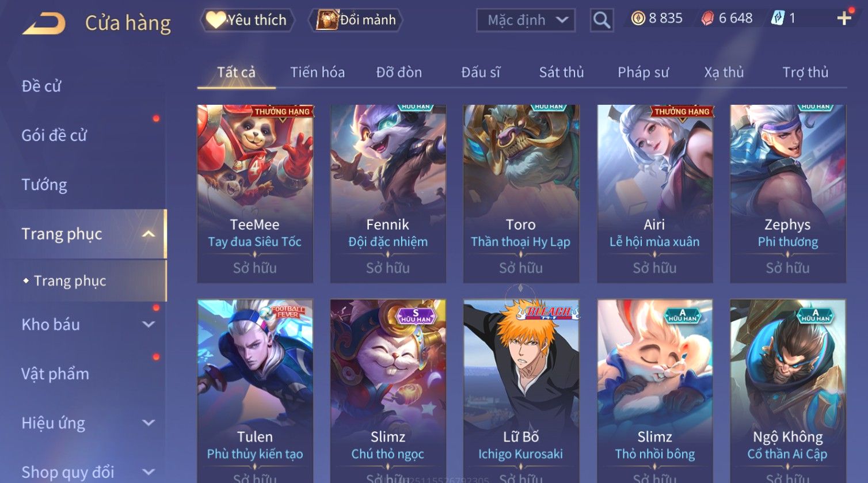Open Gói đề cử in sidebar
Screen dimensions: 868x483
[x=54, y=135]
